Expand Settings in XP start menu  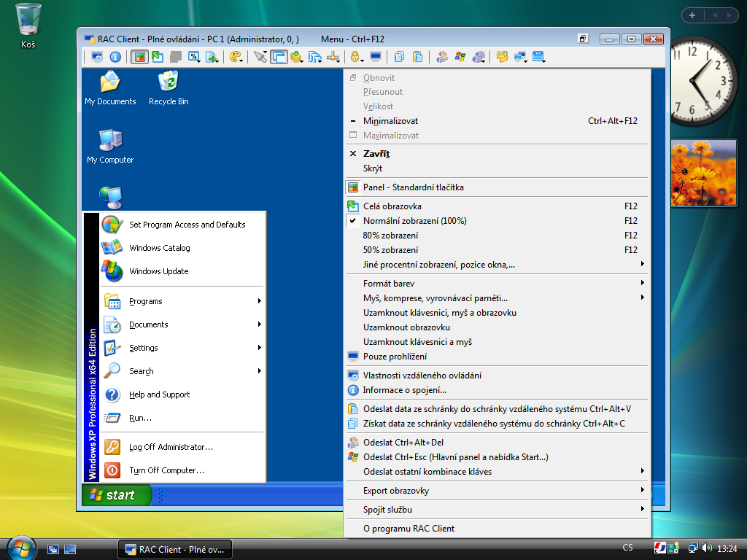click(182, 348)
